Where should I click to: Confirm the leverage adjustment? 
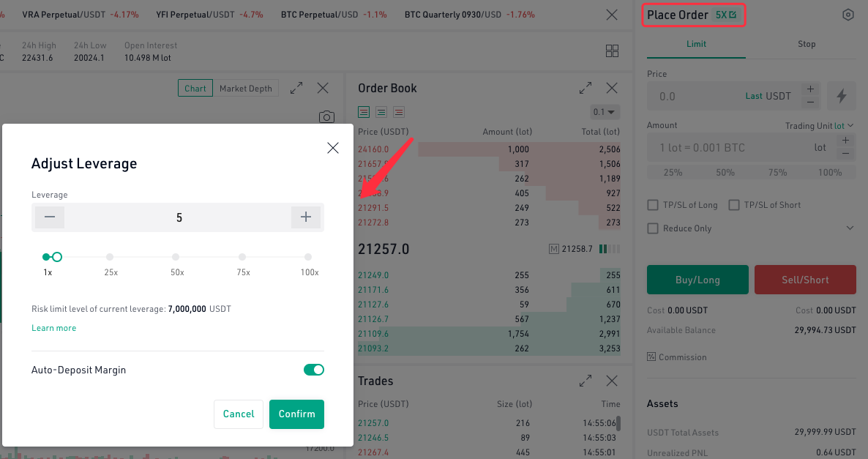296,414
